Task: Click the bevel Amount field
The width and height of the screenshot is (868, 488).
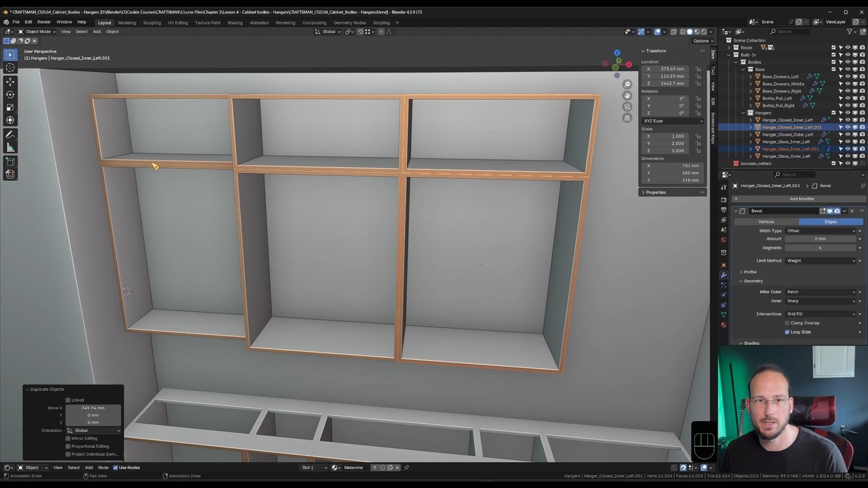Action: tap(820, 239)
